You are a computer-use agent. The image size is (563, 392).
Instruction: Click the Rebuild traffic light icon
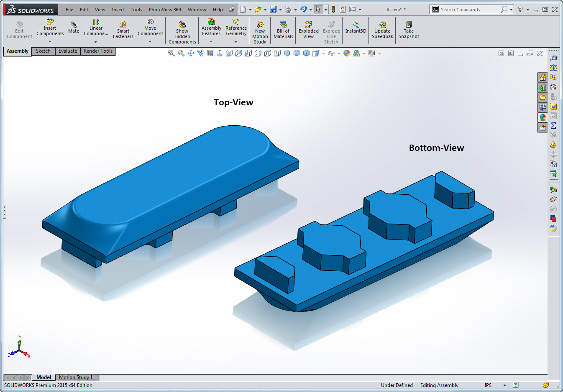333,9
